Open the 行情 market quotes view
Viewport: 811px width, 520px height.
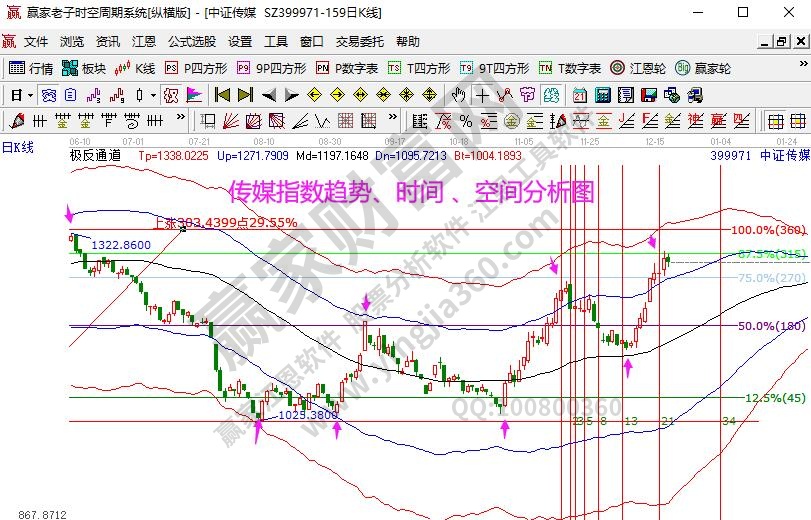click(x=31, y=69)
